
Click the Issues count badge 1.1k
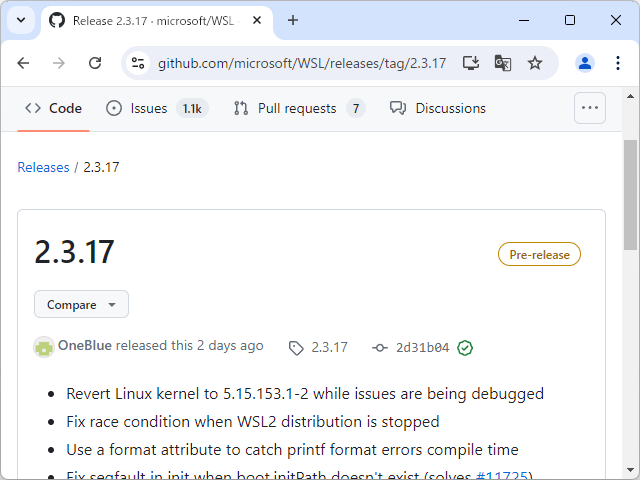tap(192, 109)
